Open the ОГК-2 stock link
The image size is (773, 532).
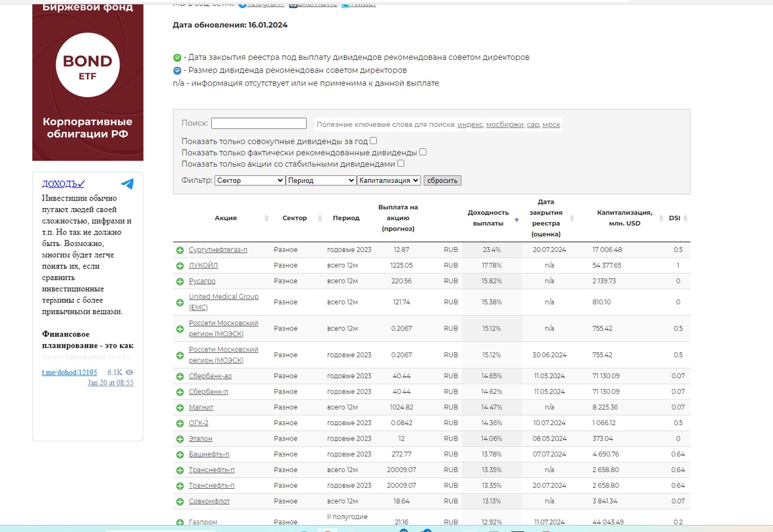click(x=198, y=423)
